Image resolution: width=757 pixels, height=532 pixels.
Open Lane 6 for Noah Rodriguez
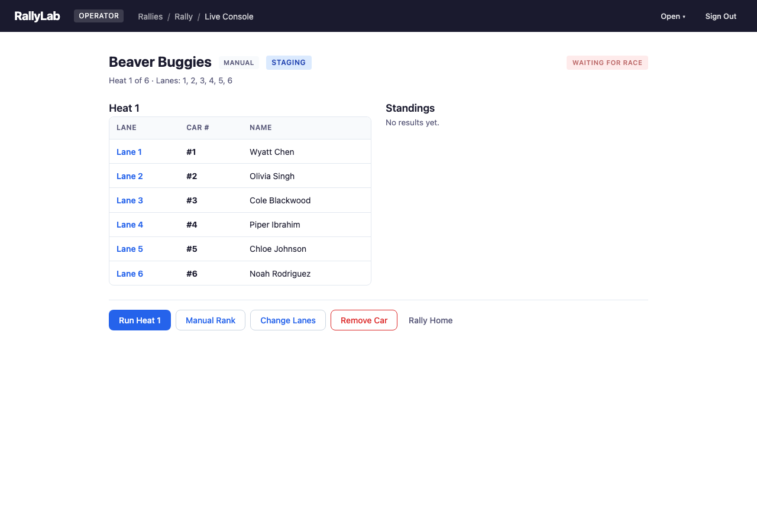tap(130, 273)
